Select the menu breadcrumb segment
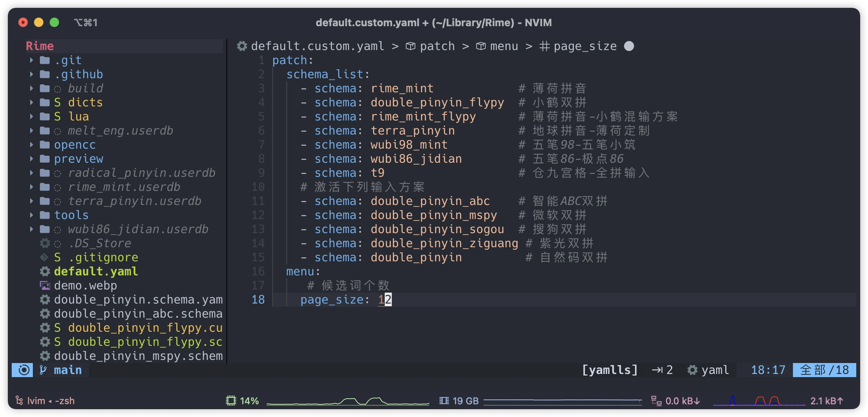 click(504, 46)
